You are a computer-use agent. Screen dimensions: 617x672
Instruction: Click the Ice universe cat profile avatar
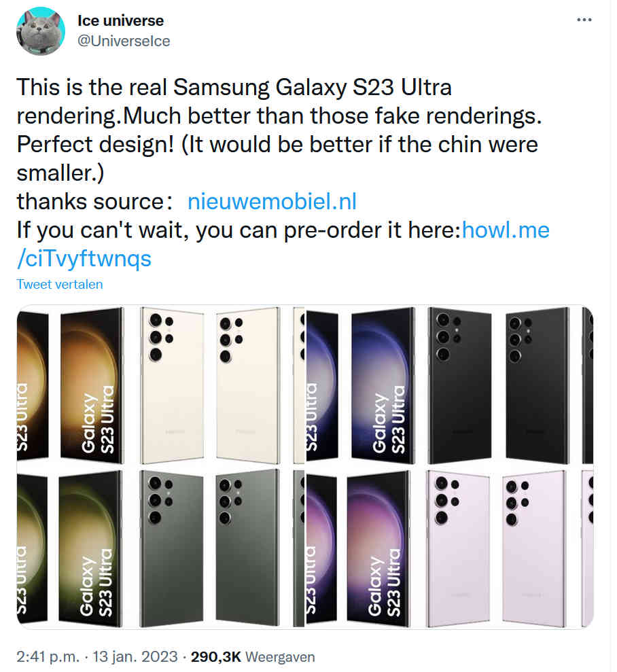(x=41, y=31)
